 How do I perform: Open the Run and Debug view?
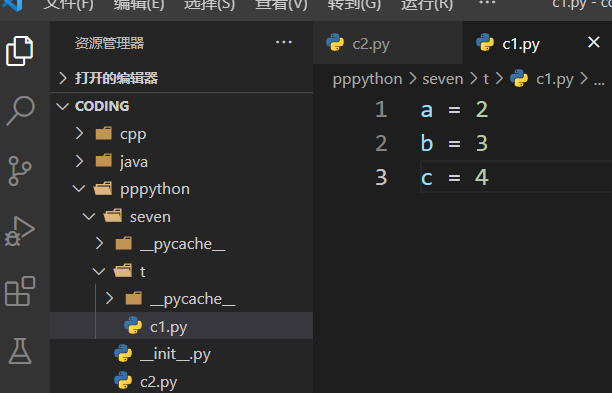[20, 231]
